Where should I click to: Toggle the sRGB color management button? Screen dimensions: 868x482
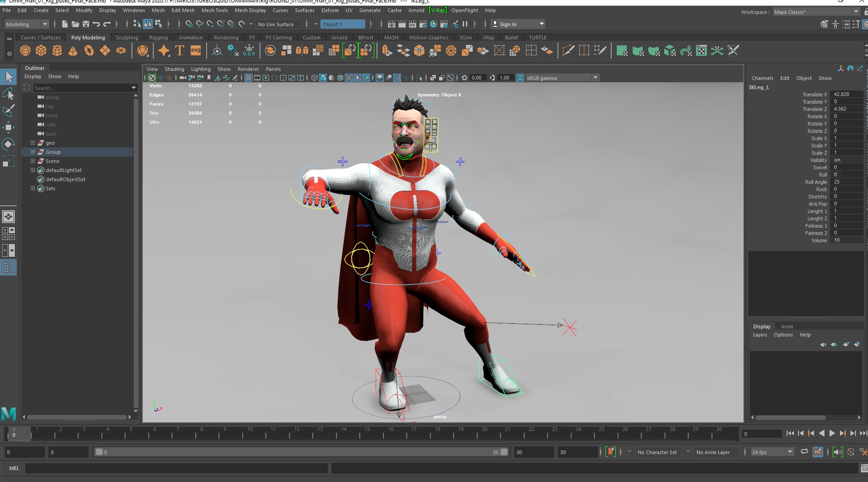520,78
